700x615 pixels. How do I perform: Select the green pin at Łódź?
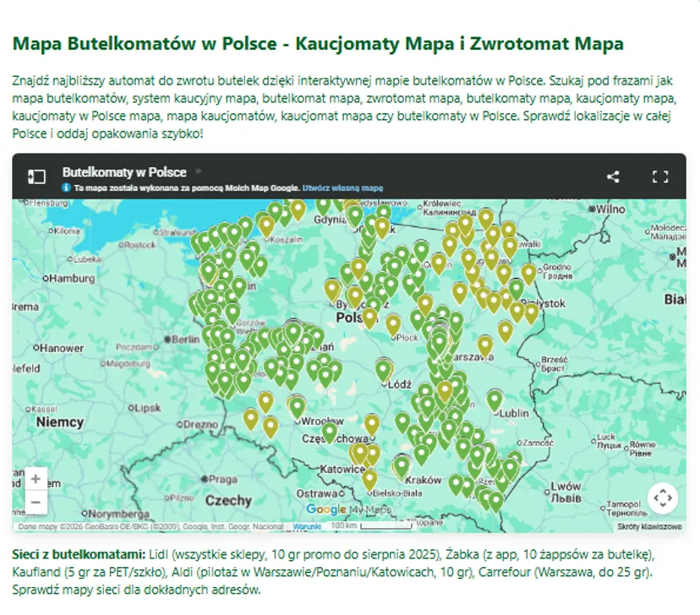383,371
